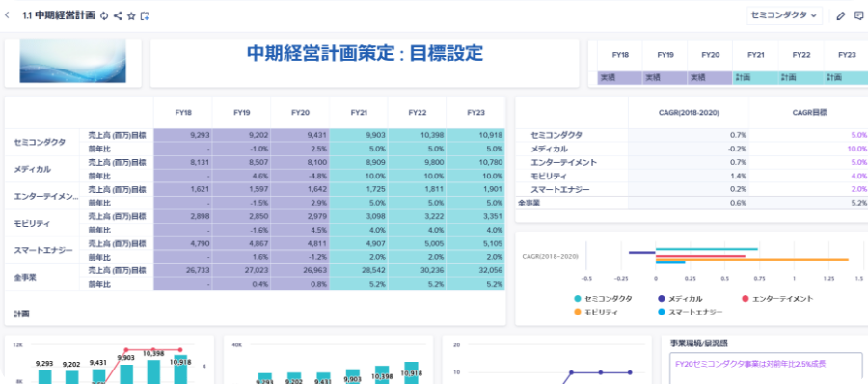
Task: Click the CAGR(2018-2020) column header
Action: click(689, 112)
